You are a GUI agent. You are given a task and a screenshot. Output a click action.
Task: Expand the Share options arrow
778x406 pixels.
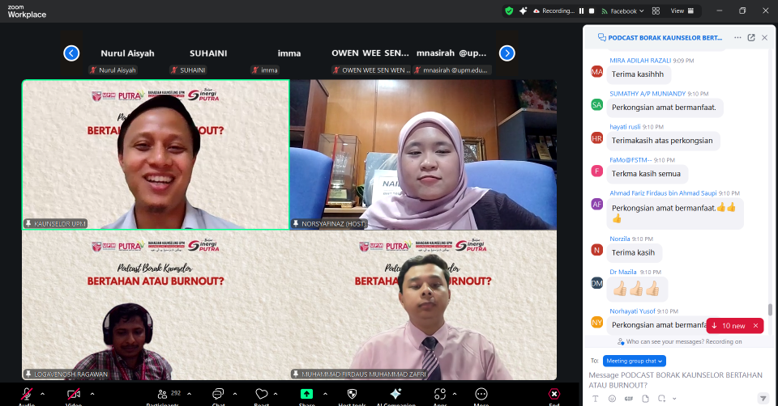(x=325, y=394)
